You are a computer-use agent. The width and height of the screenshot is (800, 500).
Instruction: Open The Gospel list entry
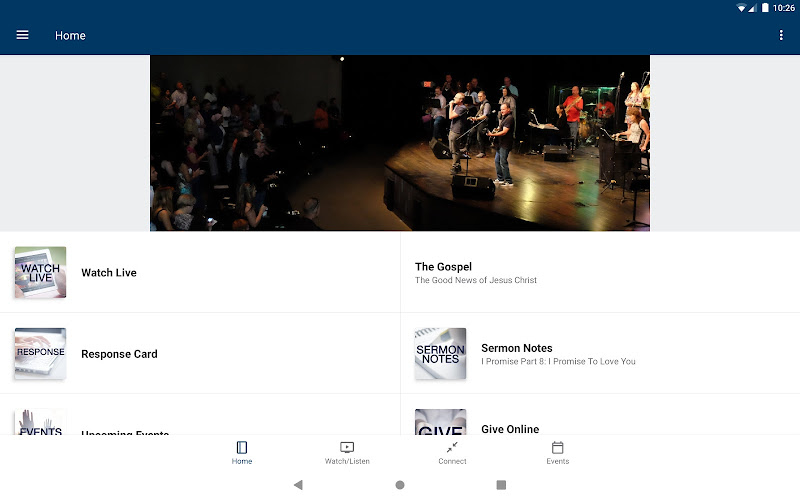coord(600,272)
